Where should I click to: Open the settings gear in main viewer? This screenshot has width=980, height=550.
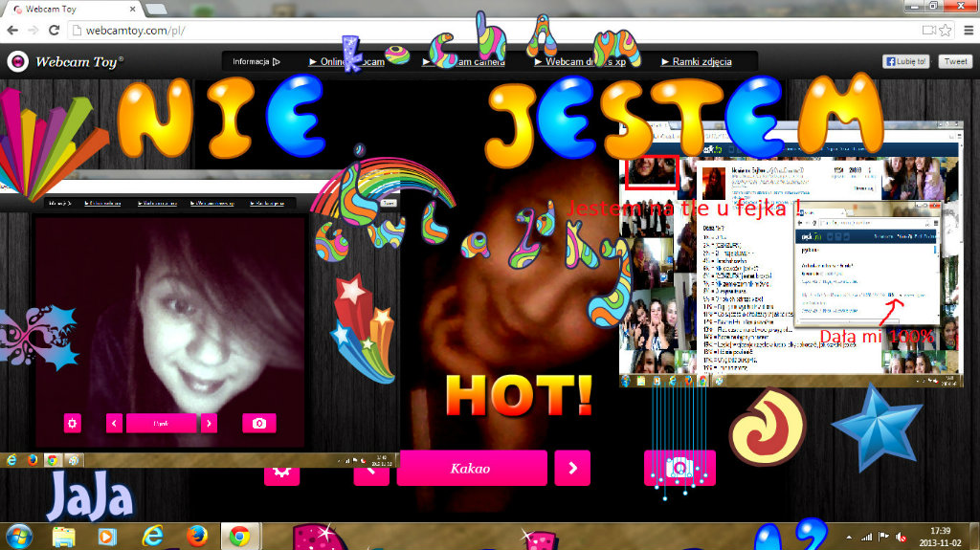click(282, 473)
